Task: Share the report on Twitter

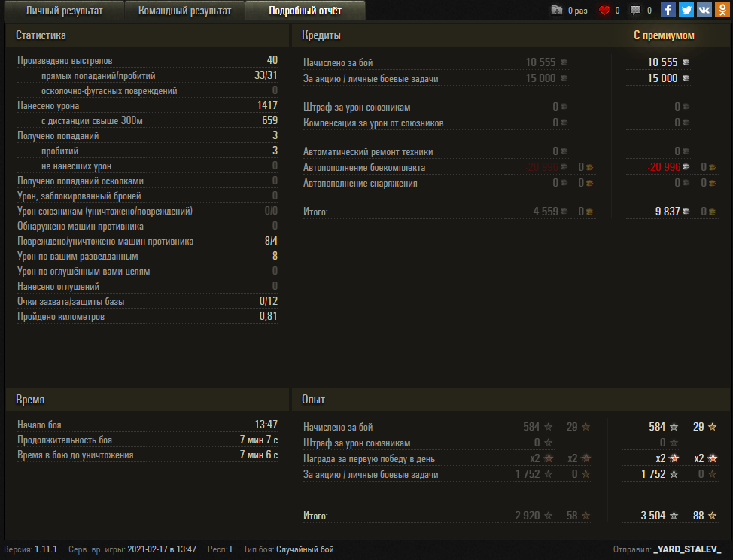Action: tap(686, 10)
